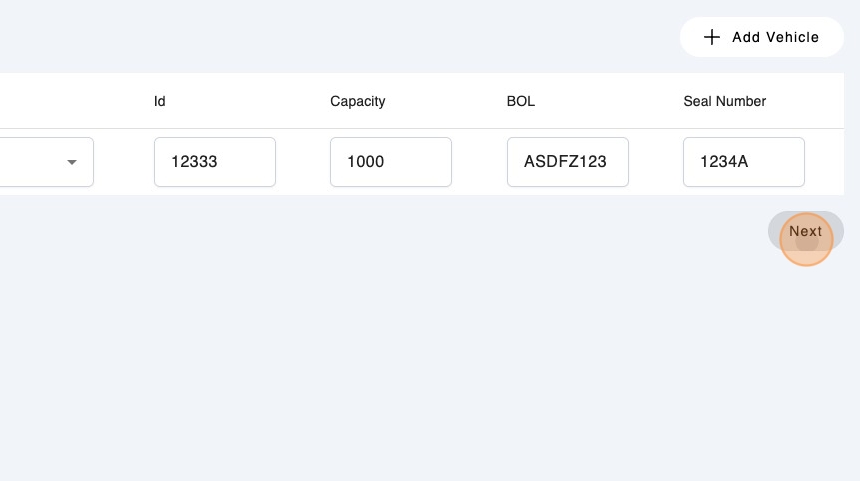Select the BOL field with ASDFZ123
The width and height of the screenshot is (860, 481).
coord(567,162)
